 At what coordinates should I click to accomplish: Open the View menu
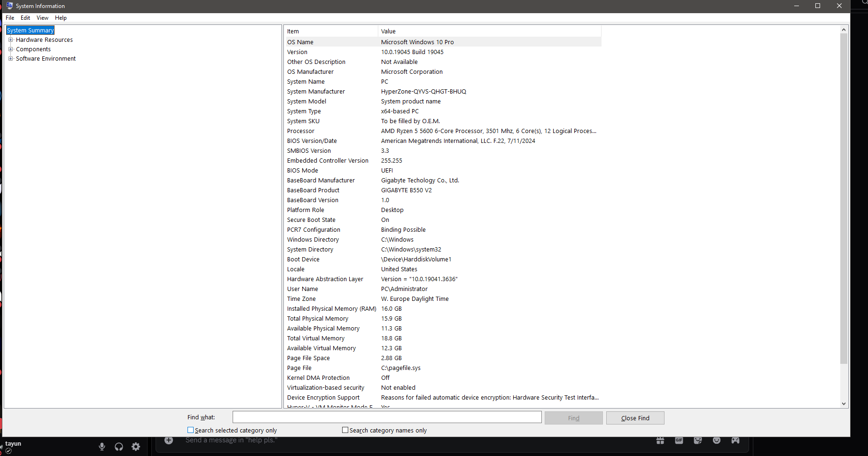[x=42, y=18]
